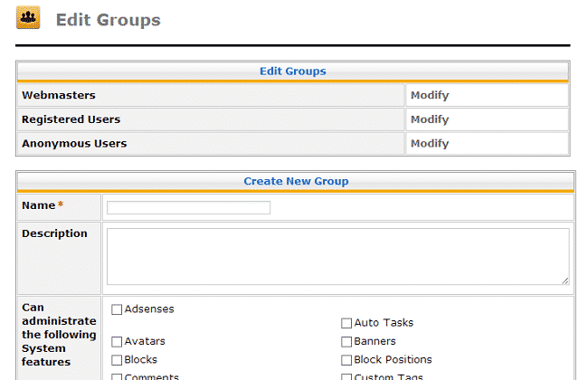This screenshot has width=588, height=380.
Task: Tick the Avatars checkbox
Action: pos(117,342)
